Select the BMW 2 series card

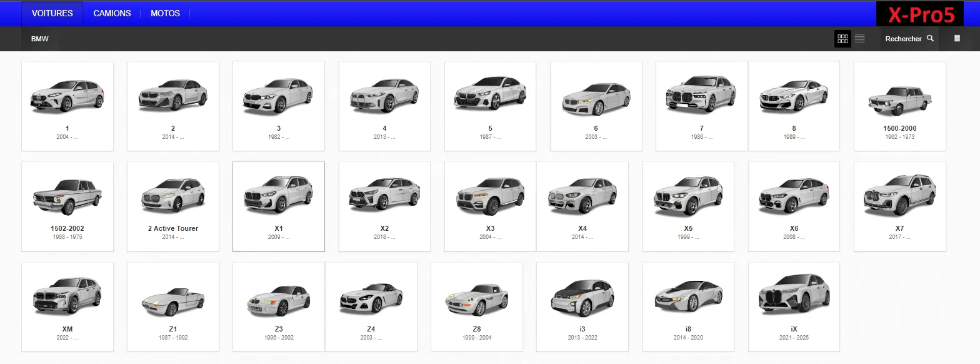[x=173, y=106]
